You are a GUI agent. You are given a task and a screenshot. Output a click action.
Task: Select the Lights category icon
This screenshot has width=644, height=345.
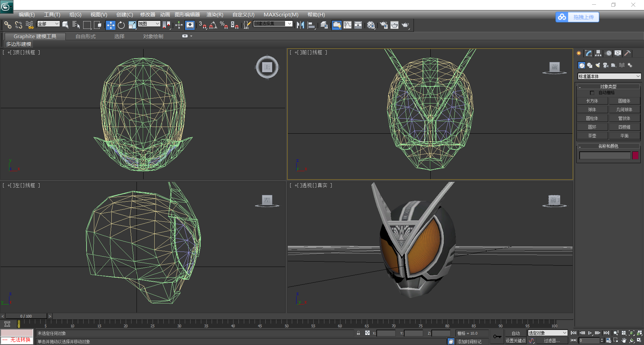[598, 65]
